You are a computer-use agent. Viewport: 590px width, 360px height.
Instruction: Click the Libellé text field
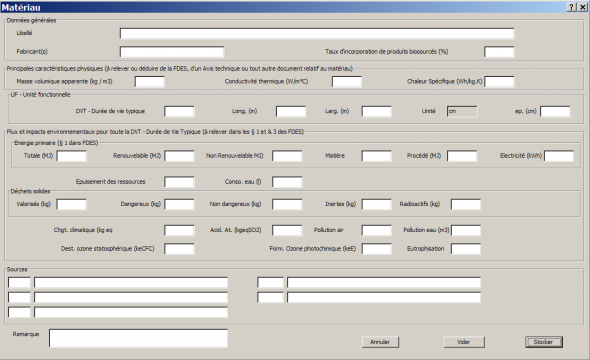click(317, 33)
